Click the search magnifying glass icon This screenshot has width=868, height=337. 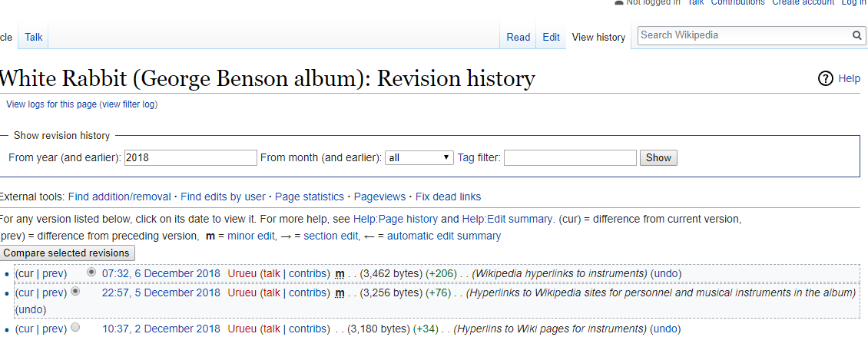tap(857, 35)
